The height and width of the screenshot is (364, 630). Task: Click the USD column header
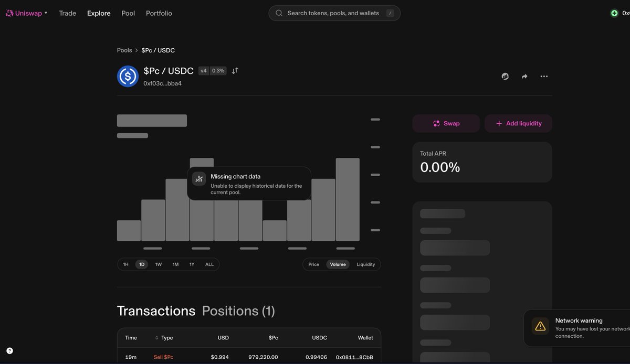pyautogui.click(x=223, y=338)
